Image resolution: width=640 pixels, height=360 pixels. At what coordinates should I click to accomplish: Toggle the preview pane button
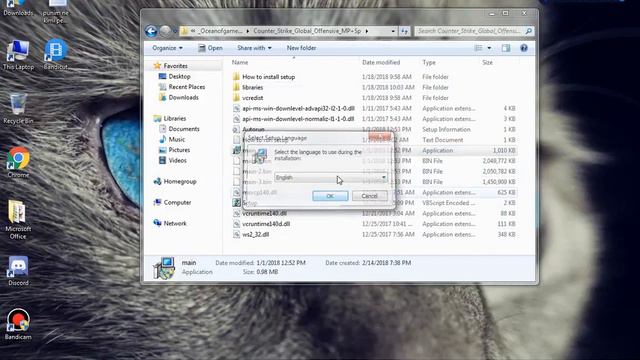(x=506, y=48)
